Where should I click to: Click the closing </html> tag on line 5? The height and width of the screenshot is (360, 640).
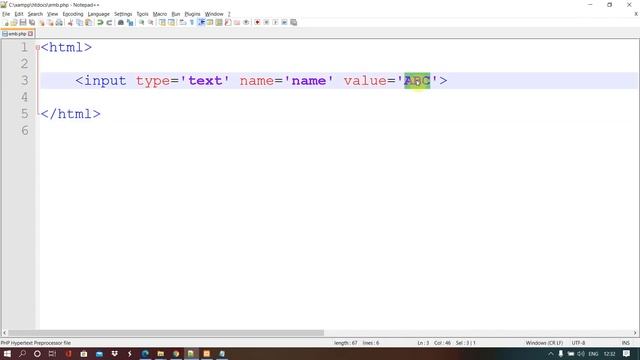pos(70,114)
